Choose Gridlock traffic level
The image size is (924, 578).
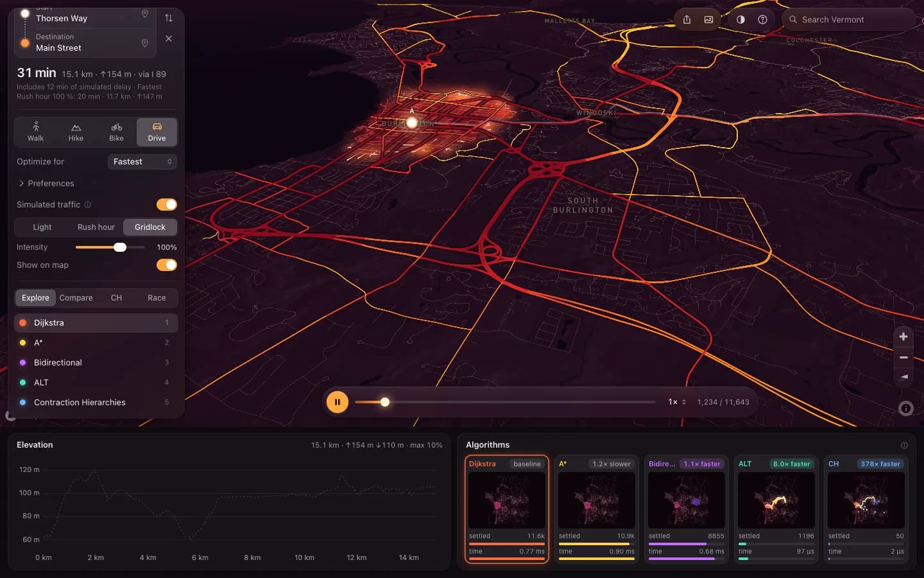[x=150, y=227]
